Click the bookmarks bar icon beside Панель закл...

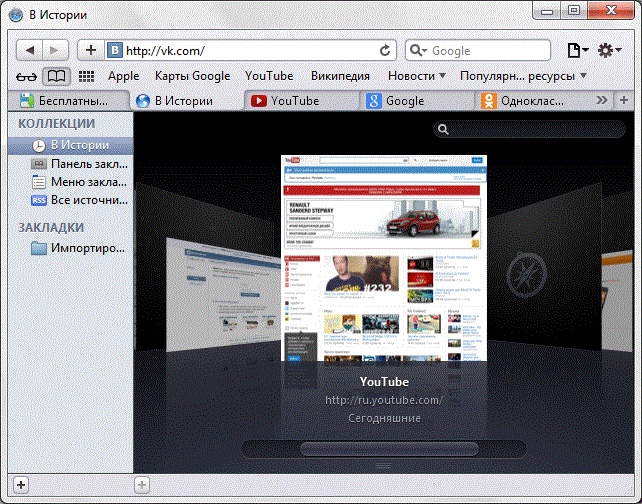tap(39, 164)
